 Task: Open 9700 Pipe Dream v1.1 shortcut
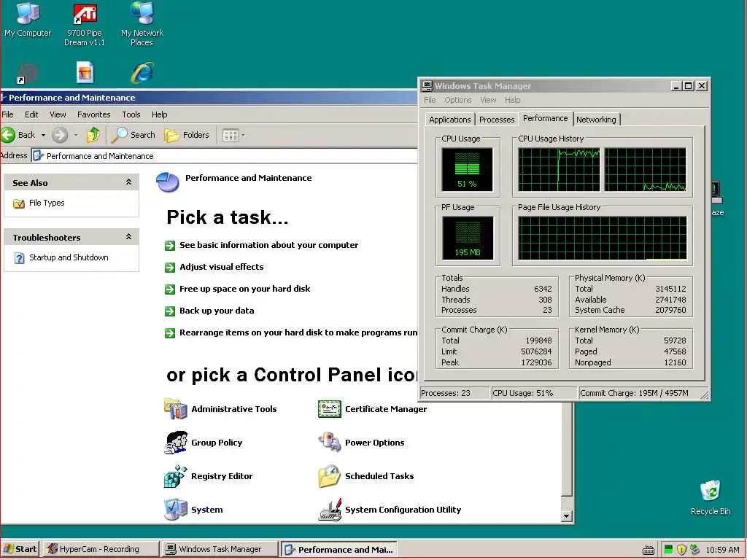click(x=85, y=25)
